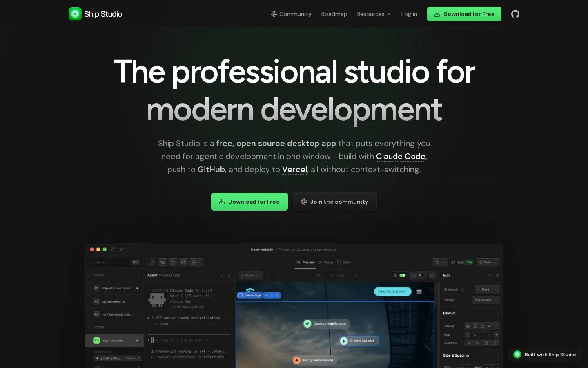Click the Ship Studio logo
Viewport: 588px width, 368px height.
pyautogui.click(x=96, y=14)
